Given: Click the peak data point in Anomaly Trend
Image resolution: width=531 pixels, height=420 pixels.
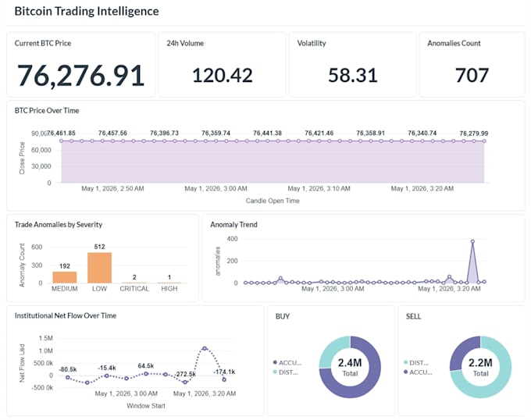Looking at the screenshot, I should coord(472,242).
